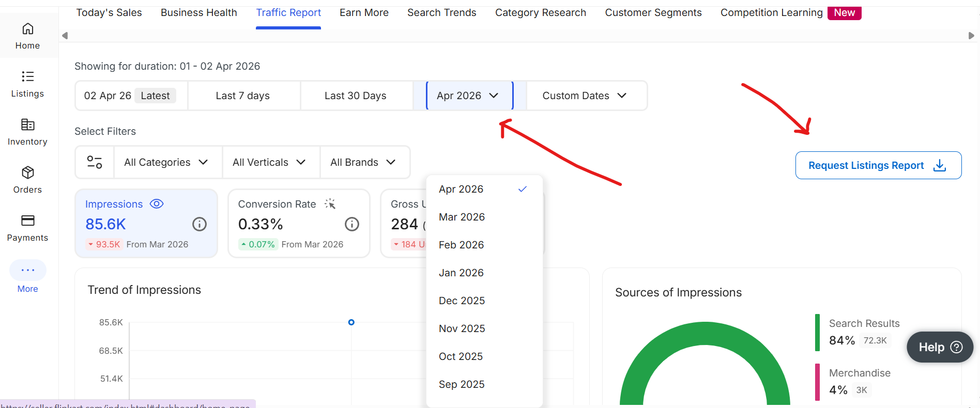Toggle the Impressions eye icon
The height and width of the screenshot is (408, 980).
click(157, 204)
